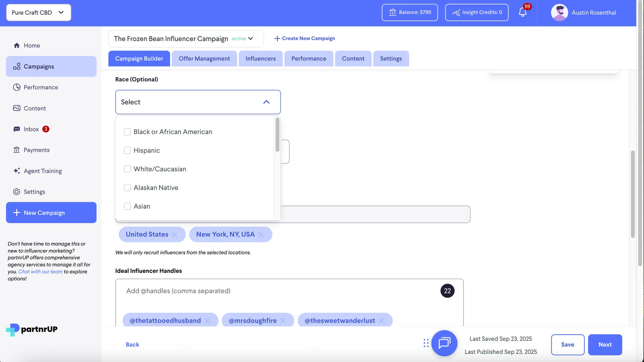Open Content from the sidebar
This screenshot has height=362, width=644.
[35, 108]
